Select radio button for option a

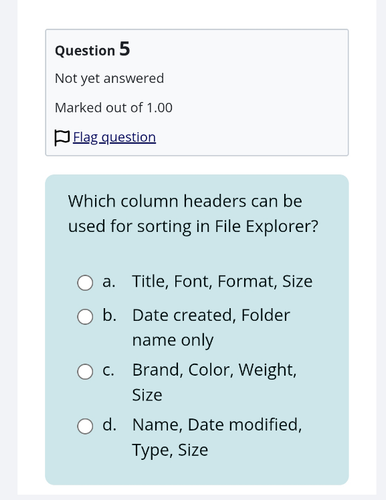(85, 283)
